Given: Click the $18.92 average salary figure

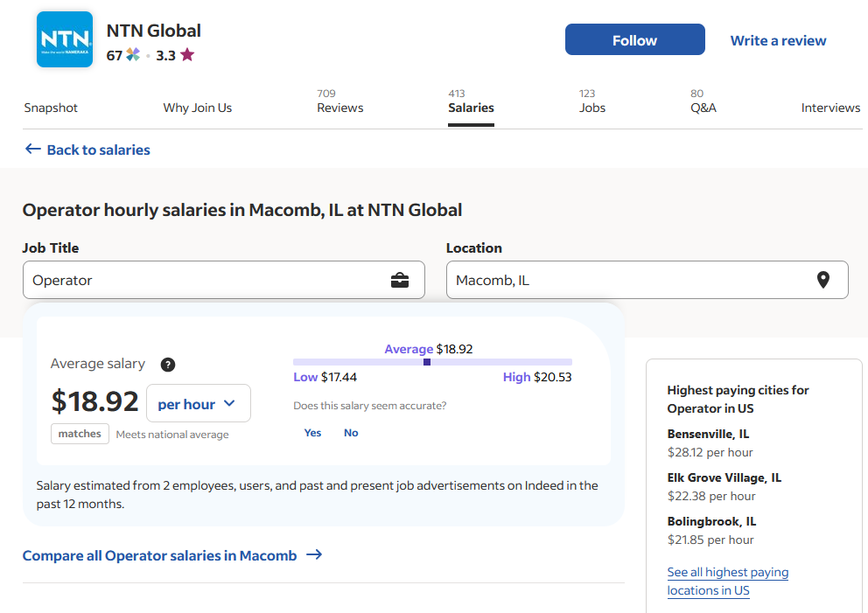Looking at the screenshot, I should 94,401.
